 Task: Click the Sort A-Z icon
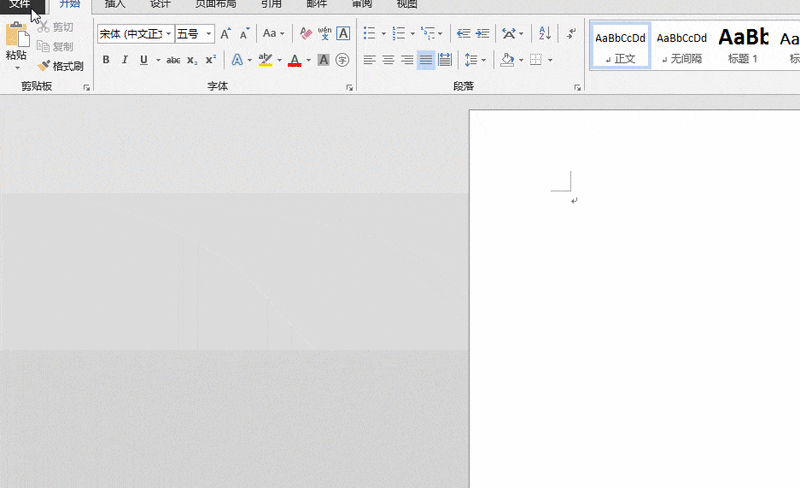[545, 34]
